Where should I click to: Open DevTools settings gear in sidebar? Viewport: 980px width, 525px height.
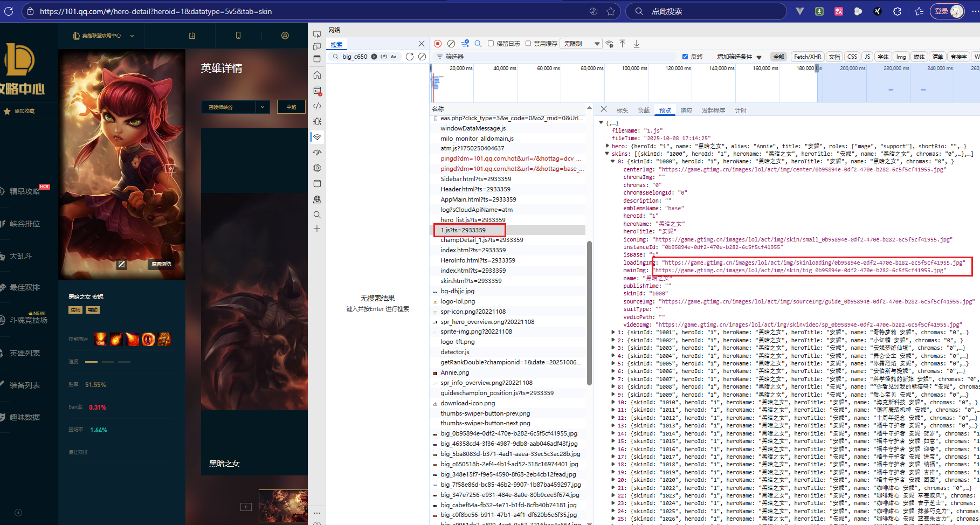pyautogui.click(x=317, y=168)
